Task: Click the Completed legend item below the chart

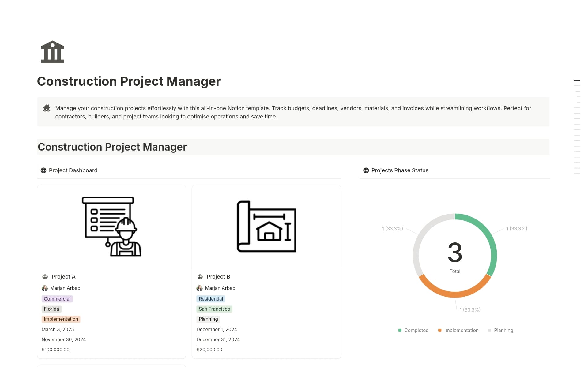Action: tap(413, 330)
